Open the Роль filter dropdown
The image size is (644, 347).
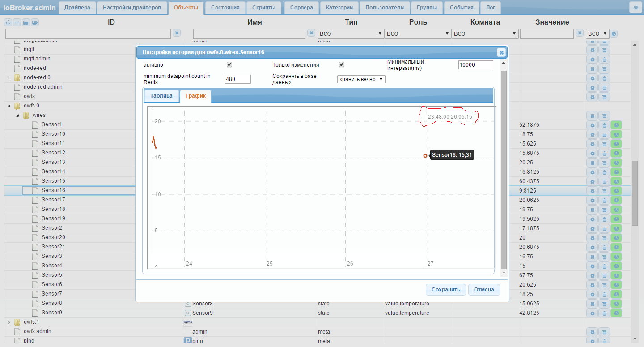tap(418, 34)
